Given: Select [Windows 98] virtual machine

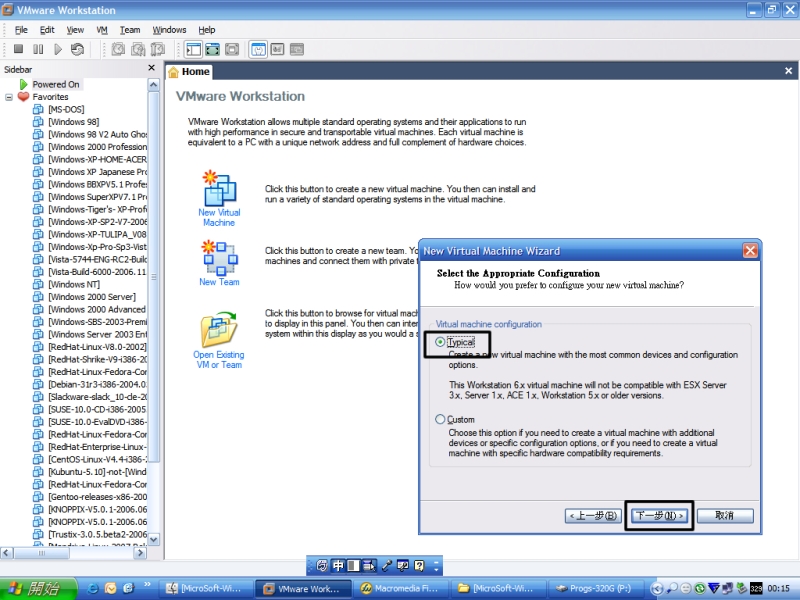Looking at the screenshot, I should pos(73,122).
